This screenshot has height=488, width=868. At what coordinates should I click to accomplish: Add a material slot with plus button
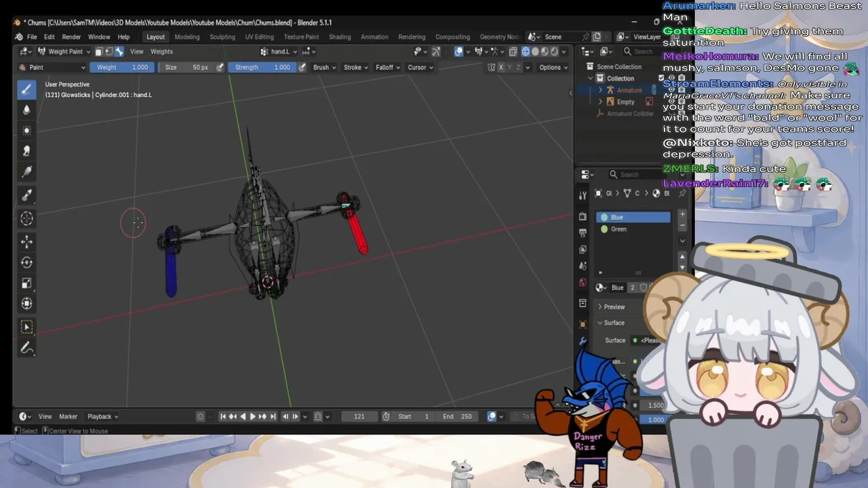(x=682, y=215)
